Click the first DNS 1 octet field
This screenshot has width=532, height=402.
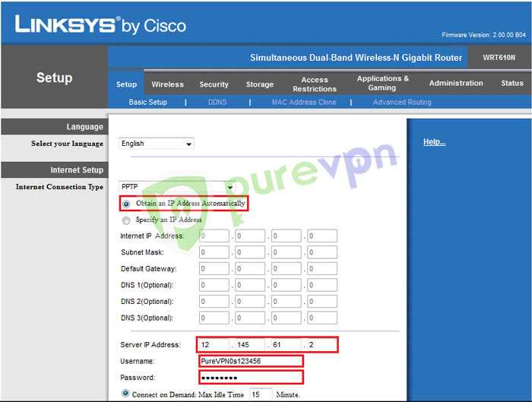click(214, 285)
